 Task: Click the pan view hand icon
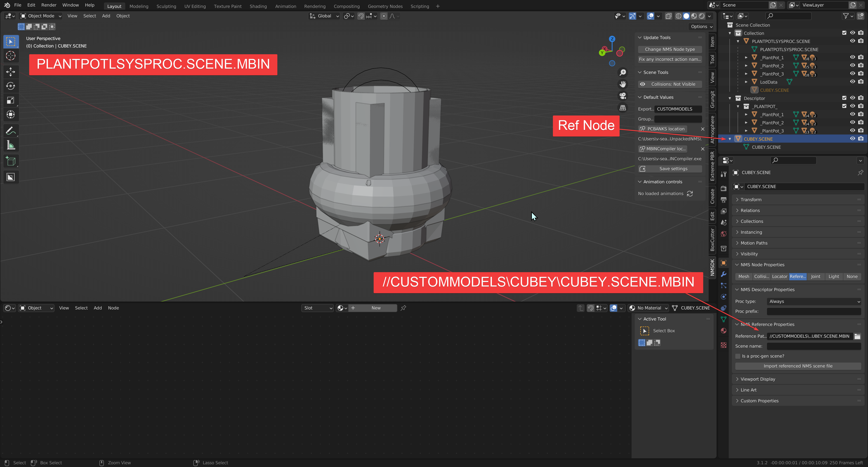click(623, 84)
